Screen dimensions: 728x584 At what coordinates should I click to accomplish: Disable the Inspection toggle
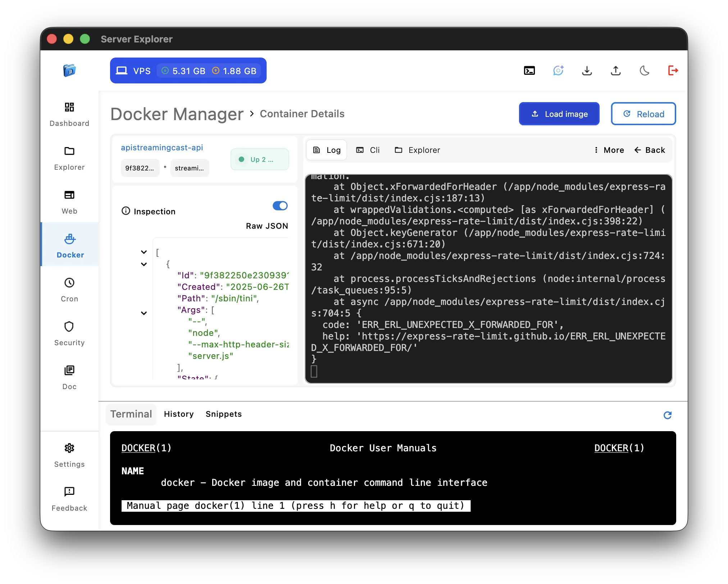(x=280, y=206)
